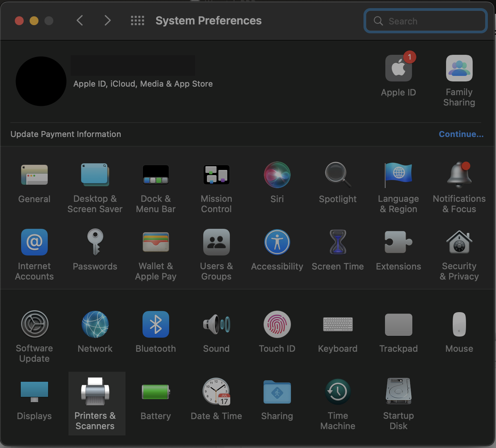Click the Update Payment Information label
Screen dimensions: 496x448
coord(66,134)
